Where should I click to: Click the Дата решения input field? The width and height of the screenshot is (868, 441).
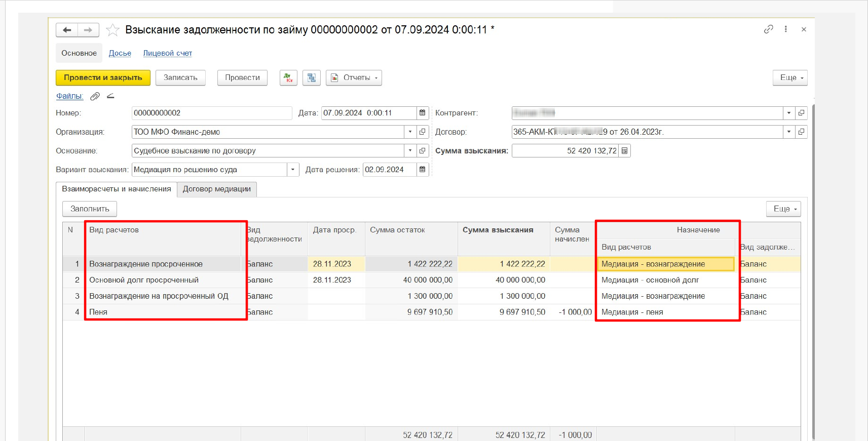(x=390, y=170)
